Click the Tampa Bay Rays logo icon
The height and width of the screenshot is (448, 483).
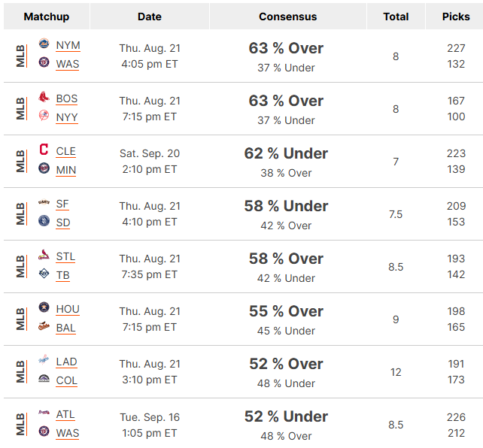[x=44, y=273]
